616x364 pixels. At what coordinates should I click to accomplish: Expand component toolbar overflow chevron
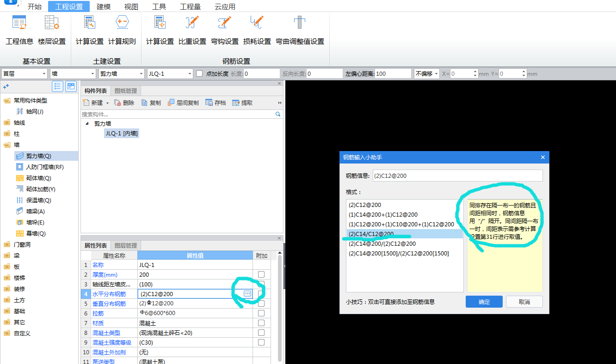[x=279, y=103]
